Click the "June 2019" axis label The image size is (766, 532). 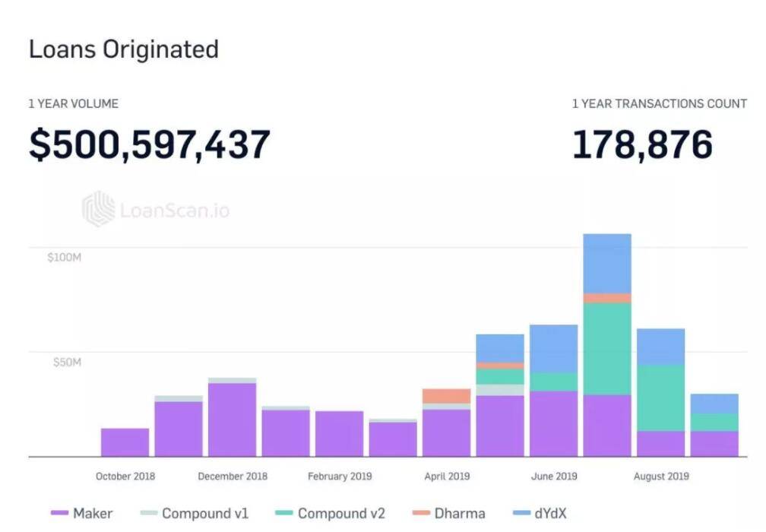click(554, 477)
